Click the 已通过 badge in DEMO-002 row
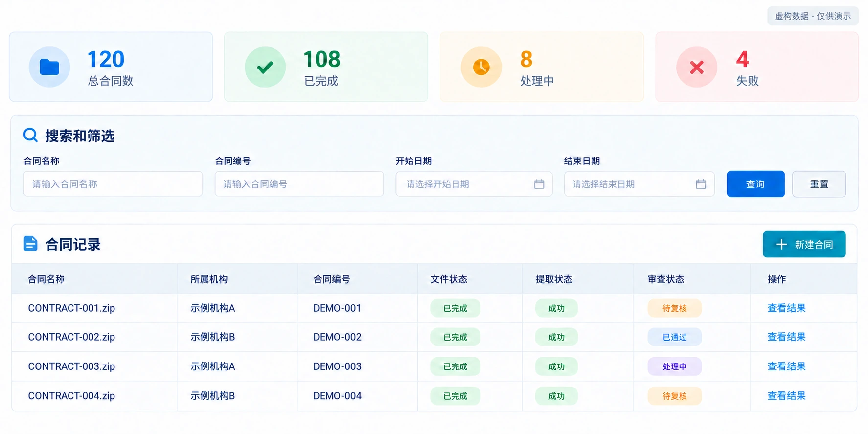Image resolution: width=868 pixels, height=434 pixels. pos(675,337)
